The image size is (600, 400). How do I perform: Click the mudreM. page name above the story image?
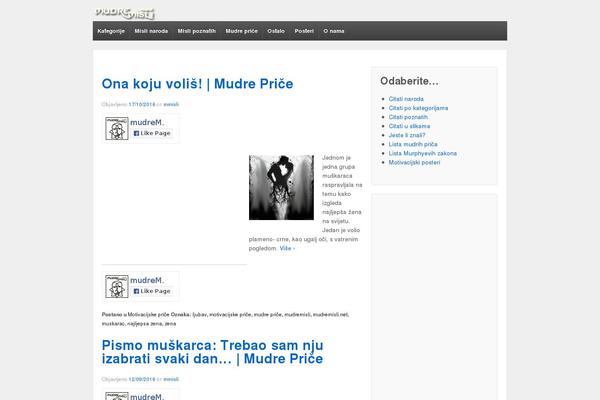[x=147, y=122]
